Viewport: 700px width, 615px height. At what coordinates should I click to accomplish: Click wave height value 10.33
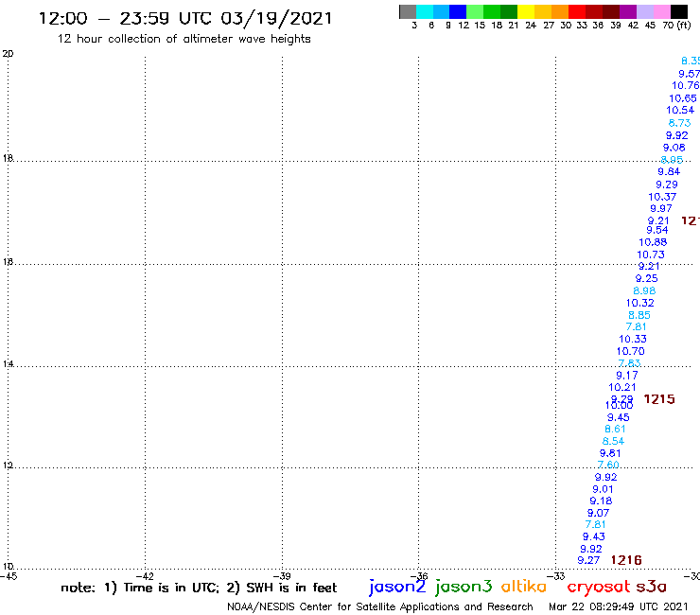(x=633, y=339)
